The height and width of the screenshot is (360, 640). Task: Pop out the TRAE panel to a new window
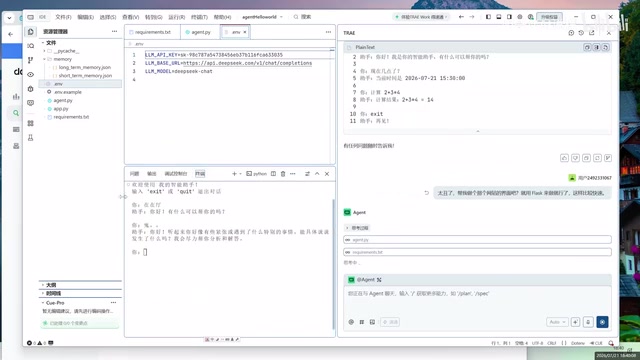coord(591,33)
